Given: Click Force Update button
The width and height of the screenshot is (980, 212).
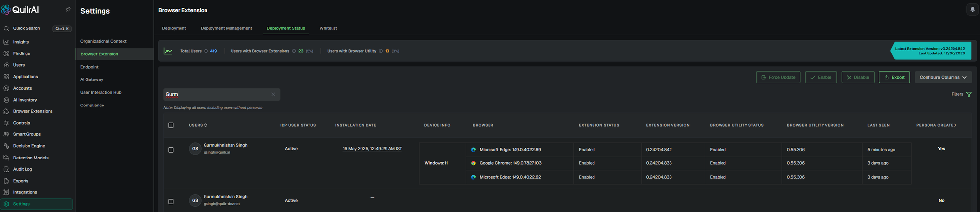Looking at the screenshot, I should click(778, 77).
